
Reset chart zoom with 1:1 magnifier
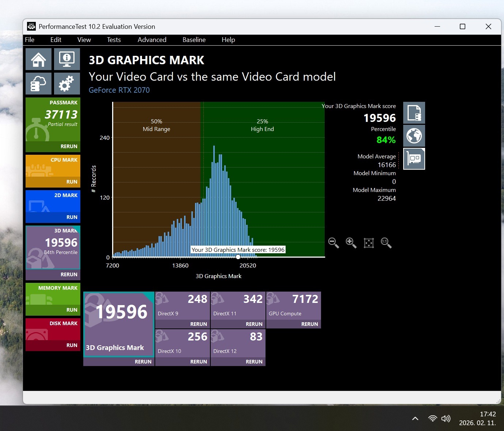point(386,243)
